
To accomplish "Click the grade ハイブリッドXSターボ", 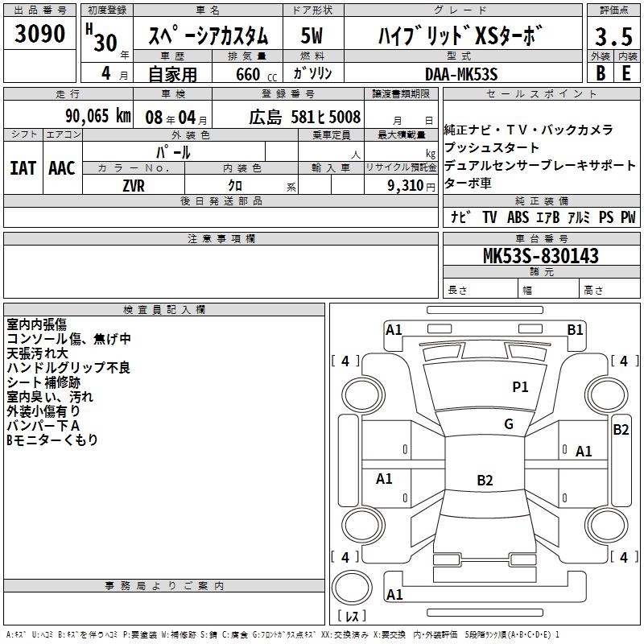I will [460, 35].
